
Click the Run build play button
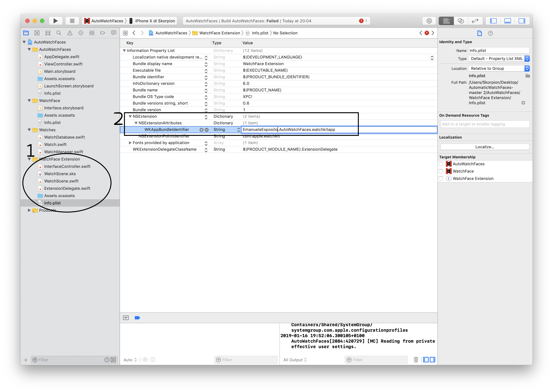(56, 21)
